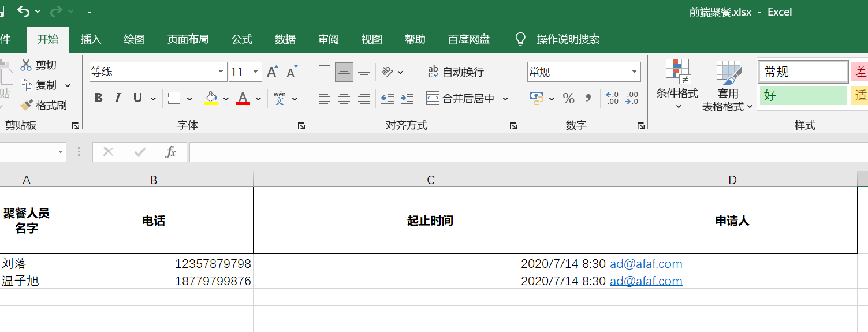
Task: Switch to the 数据 ribbon tab
Action: click(285, 39)
